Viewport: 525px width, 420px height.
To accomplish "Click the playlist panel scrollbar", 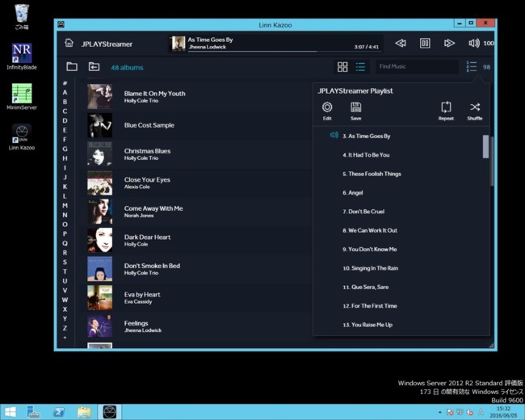I will pos(485,146).
